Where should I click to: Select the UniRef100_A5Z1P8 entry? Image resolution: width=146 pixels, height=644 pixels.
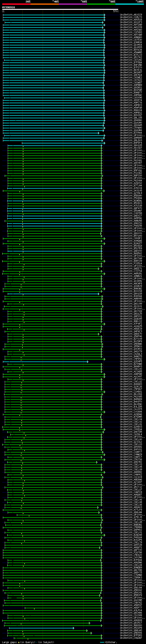131,628
